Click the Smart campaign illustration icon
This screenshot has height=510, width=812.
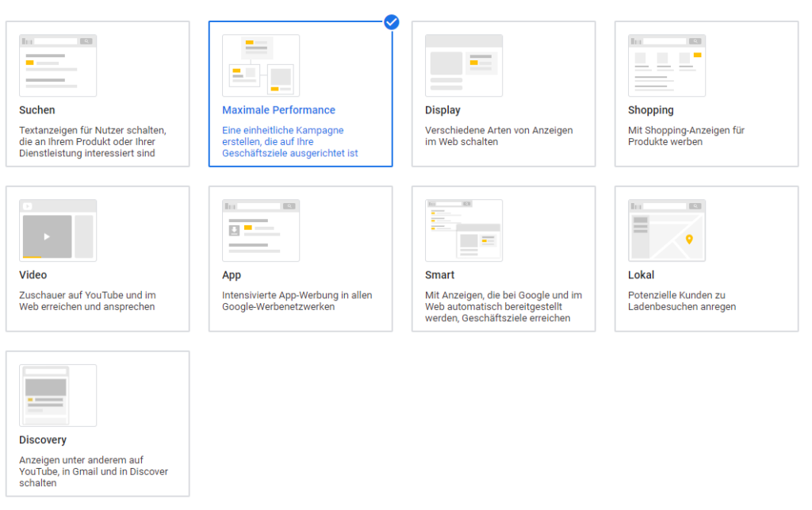(464, 230)
